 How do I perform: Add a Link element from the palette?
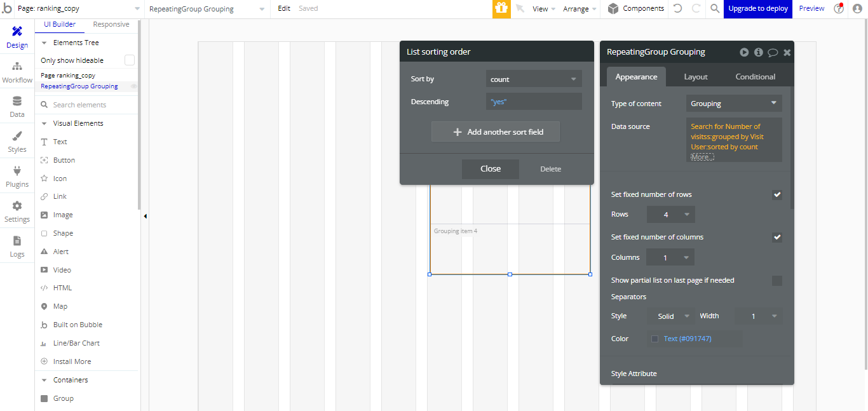coord(60,196)
